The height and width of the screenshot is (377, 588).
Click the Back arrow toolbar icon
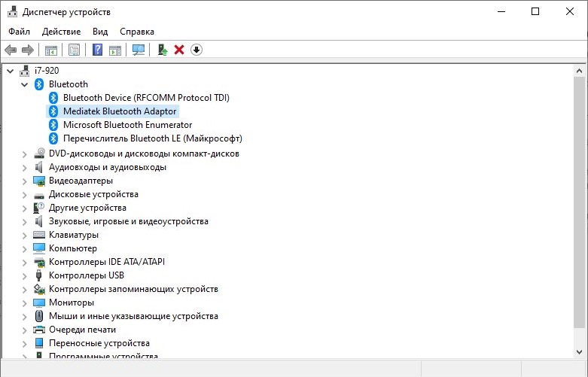tap(11, 50)
